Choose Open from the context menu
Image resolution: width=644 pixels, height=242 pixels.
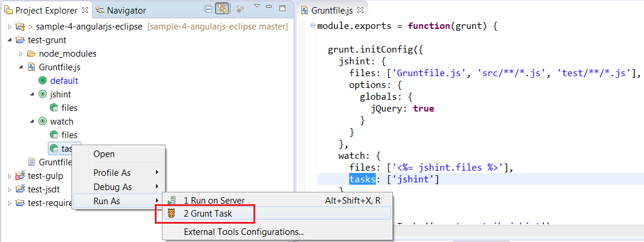tap(104, 154)
